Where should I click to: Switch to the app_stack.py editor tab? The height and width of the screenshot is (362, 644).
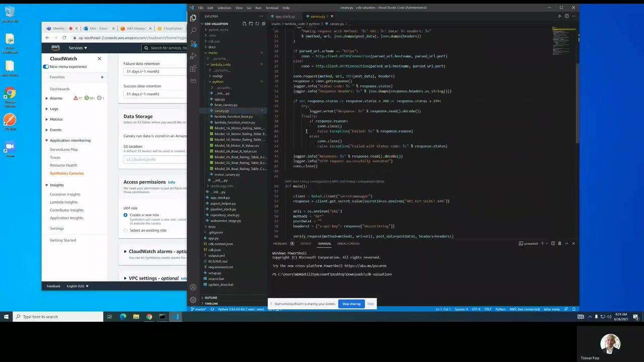285,16
